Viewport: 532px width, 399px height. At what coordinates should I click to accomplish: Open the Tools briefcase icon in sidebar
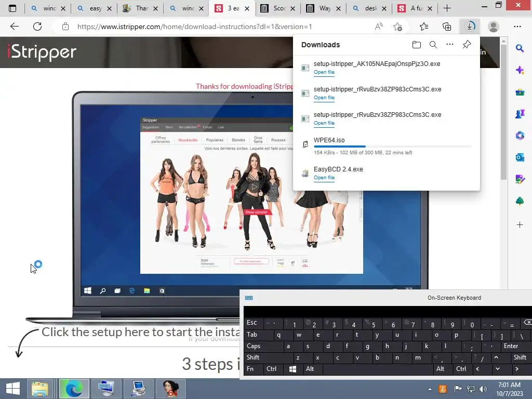520,92
